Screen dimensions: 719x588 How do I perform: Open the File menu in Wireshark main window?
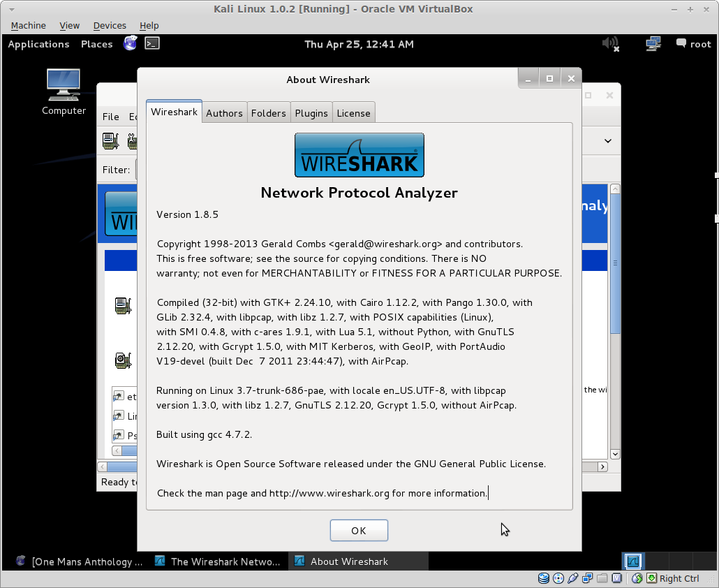tap(110, 117)
